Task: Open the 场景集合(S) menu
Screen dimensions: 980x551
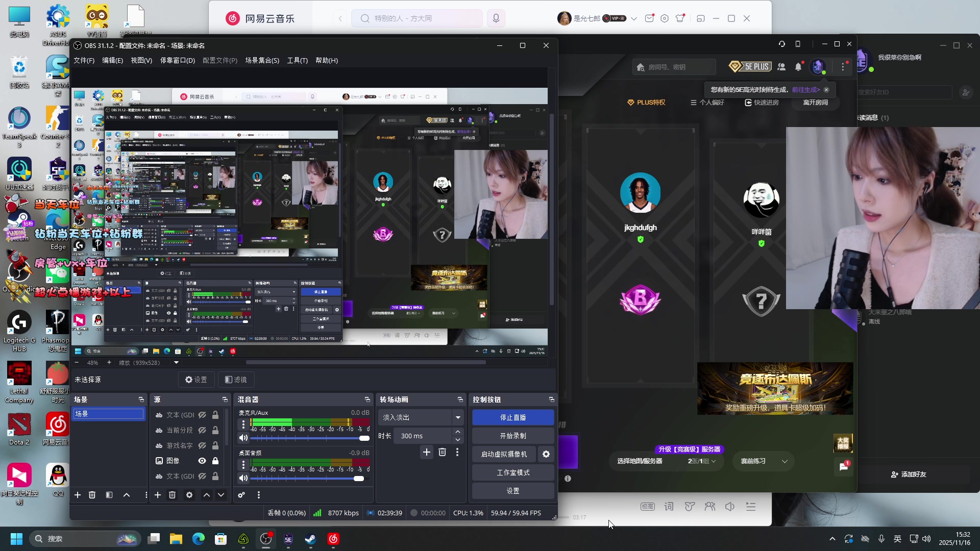Action: 262,60
